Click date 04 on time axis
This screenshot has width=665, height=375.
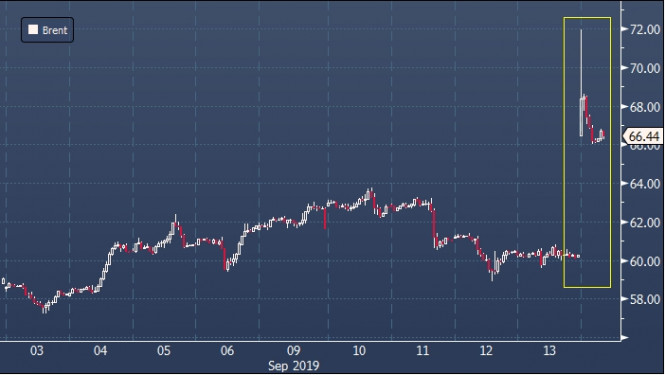(101, 351)
